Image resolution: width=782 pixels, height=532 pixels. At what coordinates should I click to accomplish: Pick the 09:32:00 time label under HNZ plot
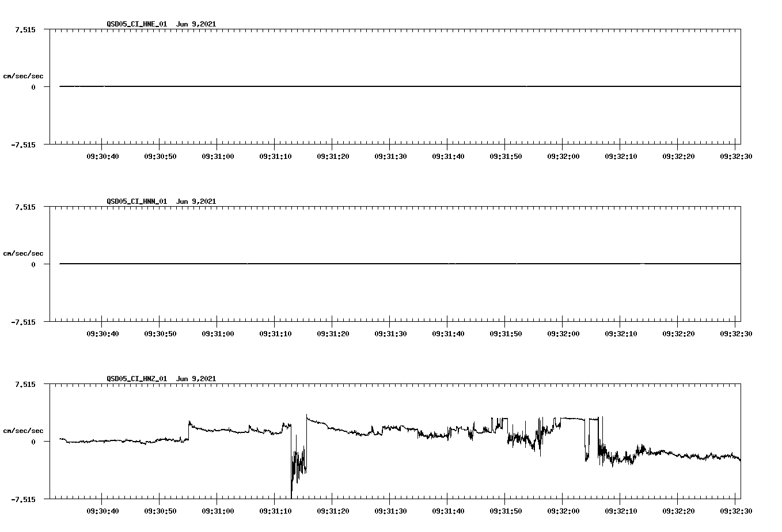(563, 511)
